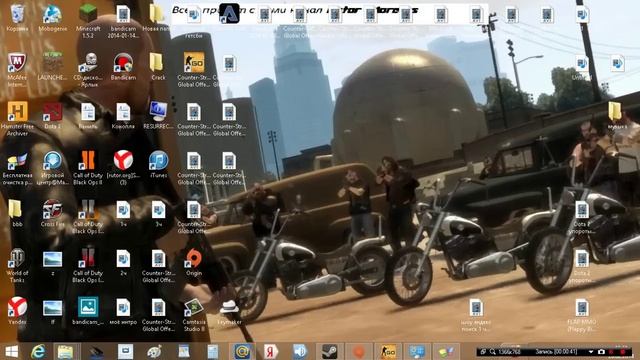
Task: Select the LAUNCHER desktop icon
Action: 53,66
